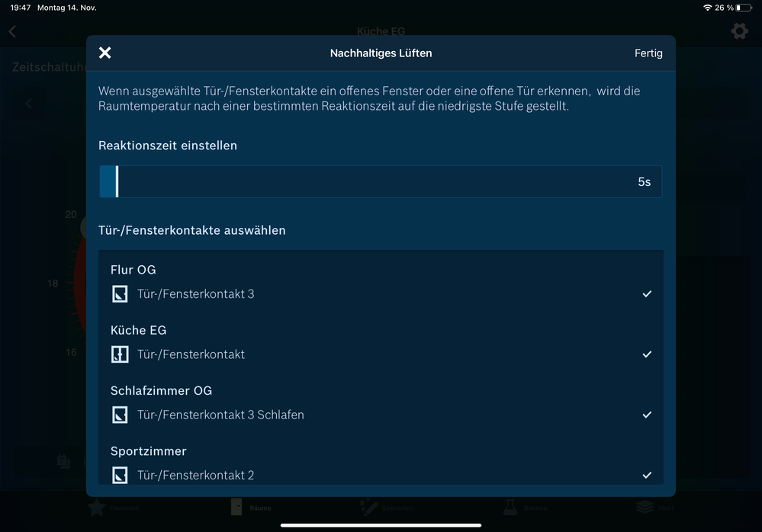Image resolution: width=762 pixels, height=532 pixels.
Task: Deselect the Schlafzimmer OG contact checkmark
Action: point(647,415)
